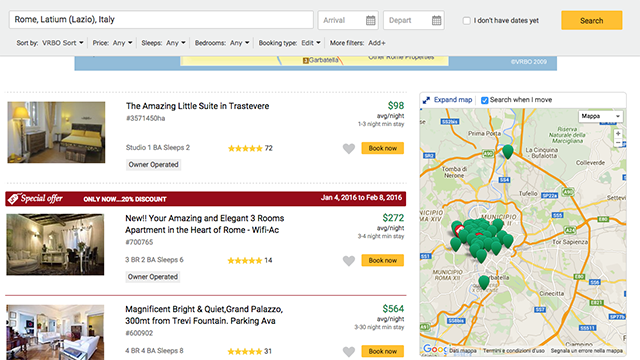This screenshot has width=640, height=360.
Task: Click the Garbatella label on the top map strip
Action: click(323, 60)
